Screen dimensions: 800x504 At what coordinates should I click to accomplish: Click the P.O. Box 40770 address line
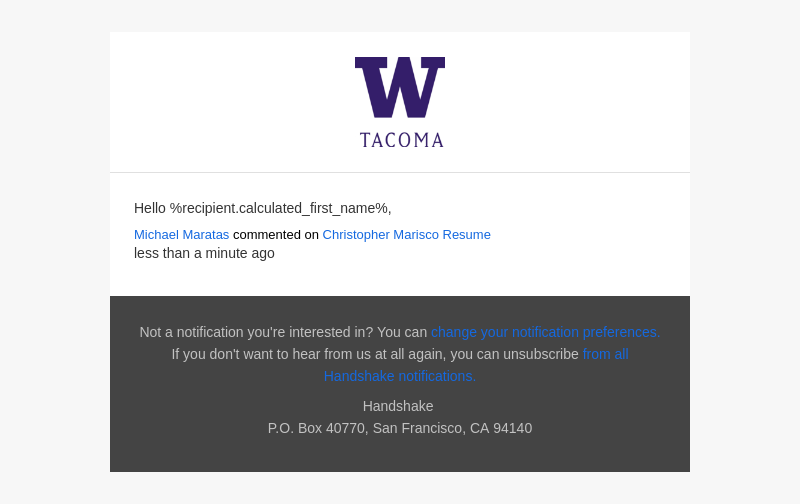400,428
